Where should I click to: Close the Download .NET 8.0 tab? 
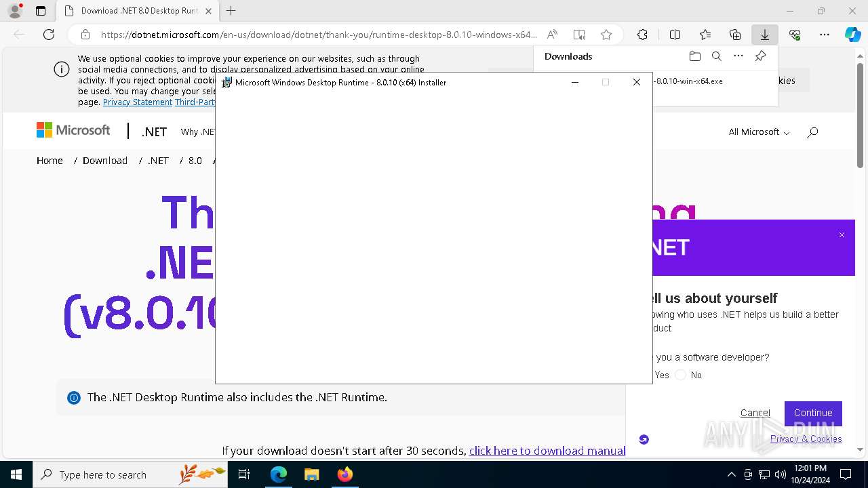click(208, 11)
